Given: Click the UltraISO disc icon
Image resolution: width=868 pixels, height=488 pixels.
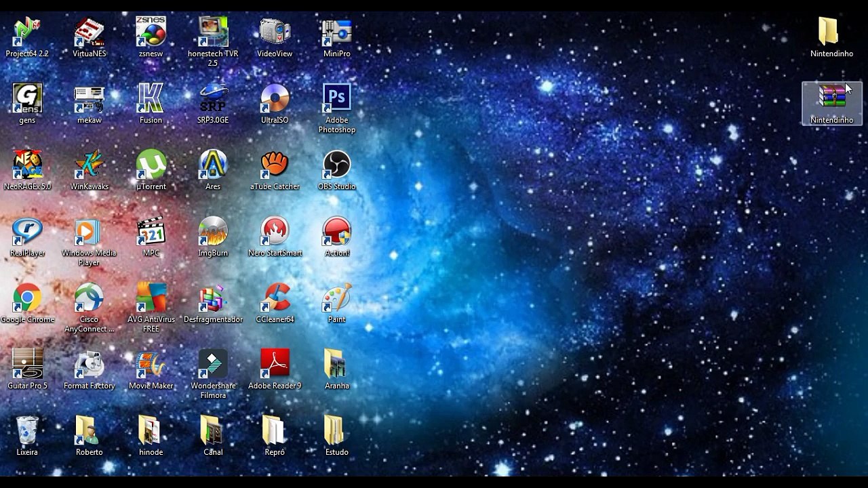Looking at the screenshot, I should tap(275, 99).
